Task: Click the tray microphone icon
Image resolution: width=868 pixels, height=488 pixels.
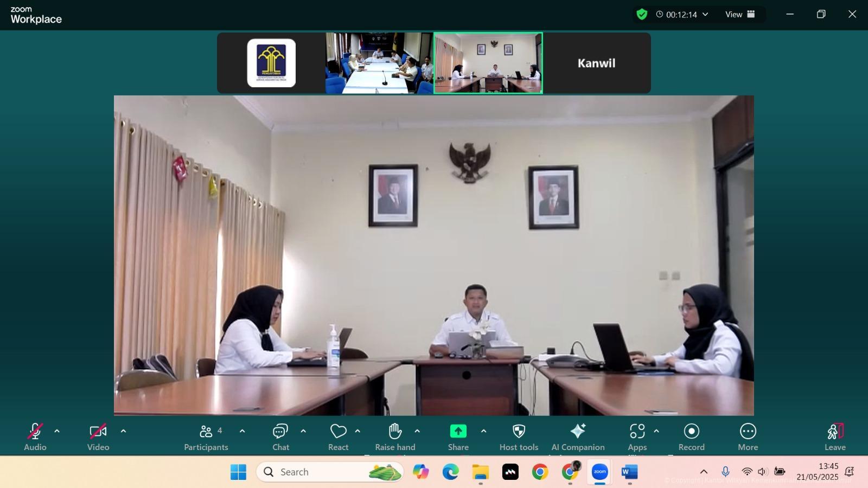Action: pyautogui.click(x=725, y=472)
